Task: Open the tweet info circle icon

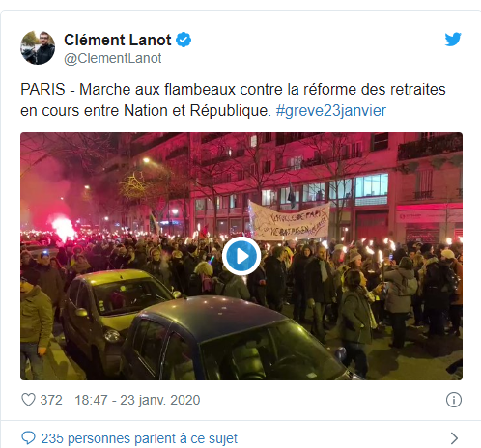Action: pos(454,400)
